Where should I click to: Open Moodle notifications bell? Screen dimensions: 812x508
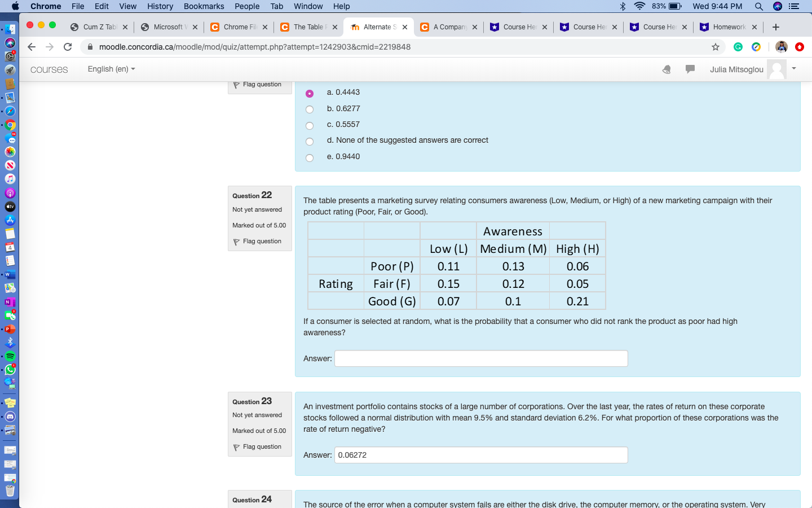coord(667,69)
